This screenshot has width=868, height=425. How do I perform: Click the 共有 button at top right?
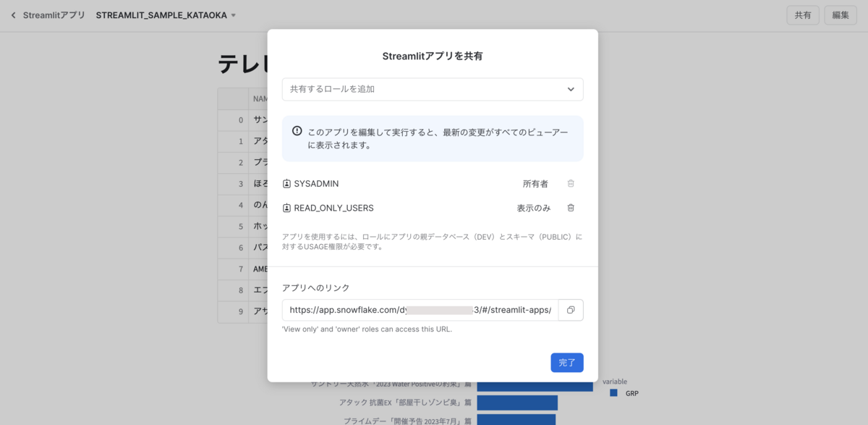(x=803, y=14)
